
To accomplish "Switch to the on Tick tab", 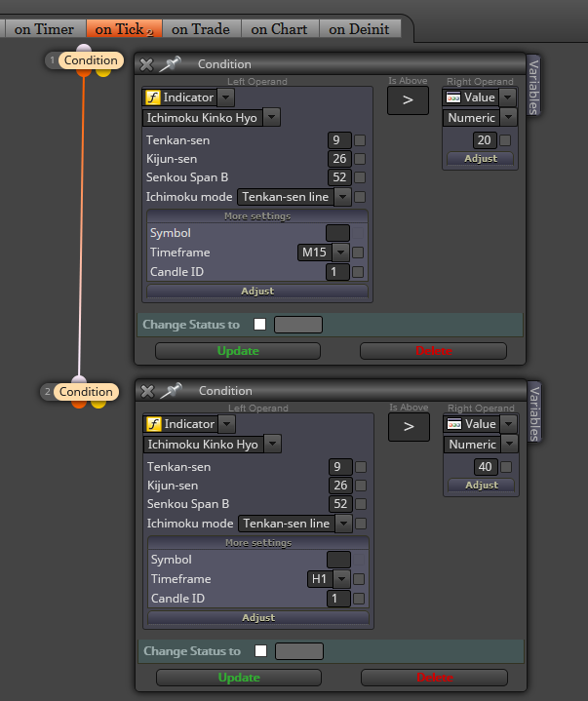I will [124, 29].
